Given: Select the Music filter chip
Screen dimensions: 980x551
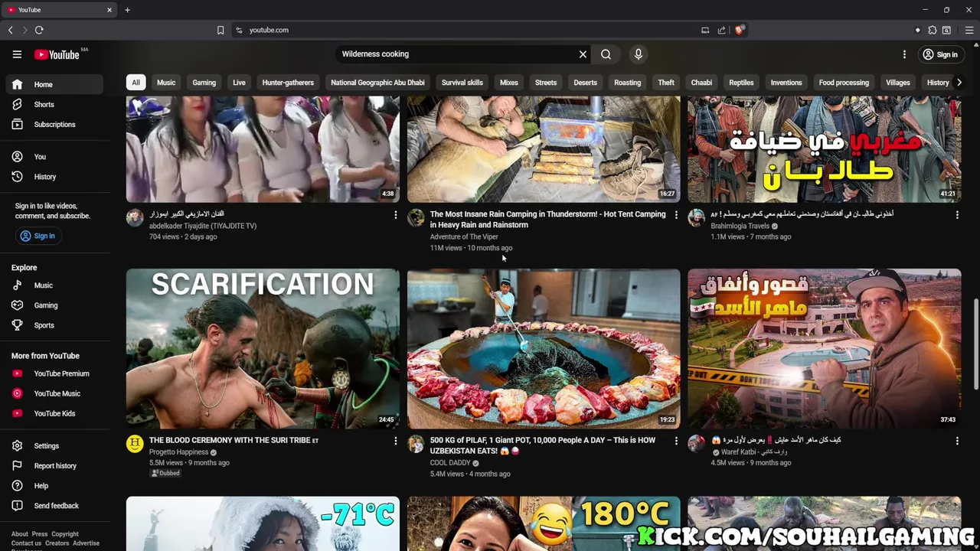Looking at the screenshot, I should (166, 83).
